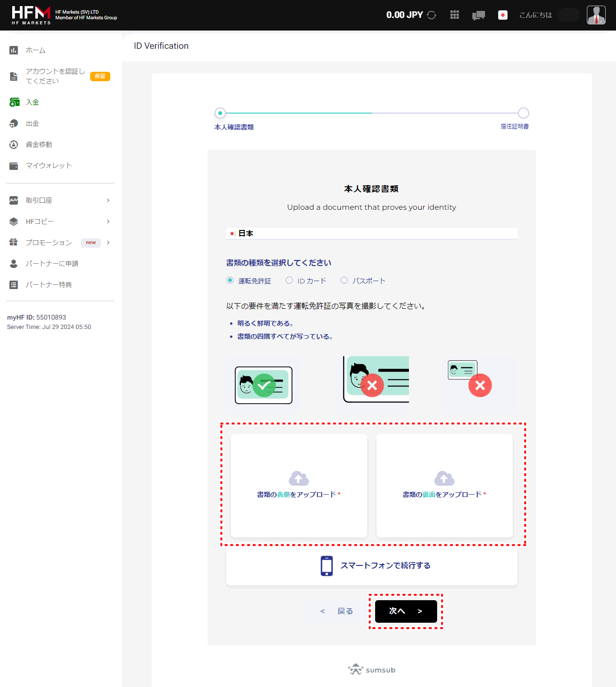Click the Japan flag language icon in header
The height and width of the screenshot is (687, 616).
click(503, 15)
